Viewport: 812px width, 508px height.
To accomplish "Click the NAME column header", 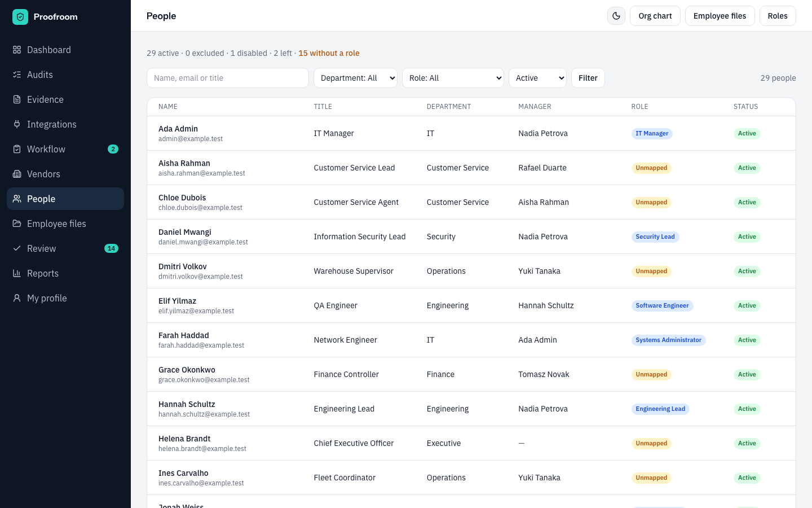I will click(168, 107).
